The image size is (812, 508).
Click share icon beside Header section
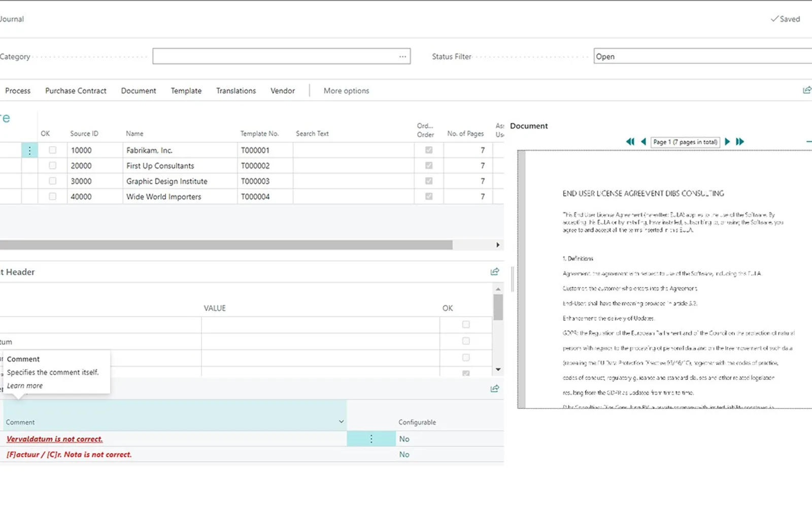(x=495, y=272)
